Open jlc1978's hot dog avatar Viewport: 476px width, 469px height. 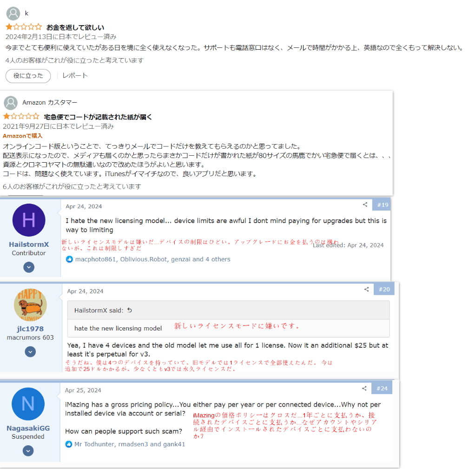30,305
